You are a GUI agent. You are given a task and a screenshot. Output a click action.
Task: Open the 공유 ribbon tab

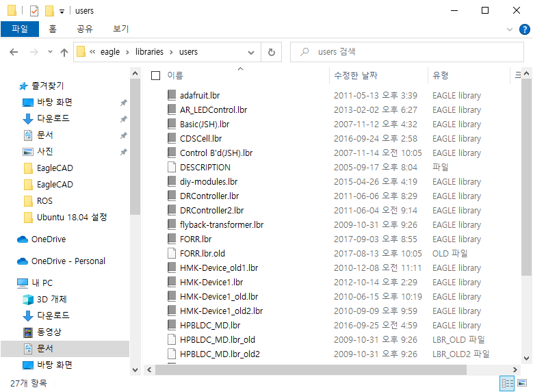click(85, 29)
